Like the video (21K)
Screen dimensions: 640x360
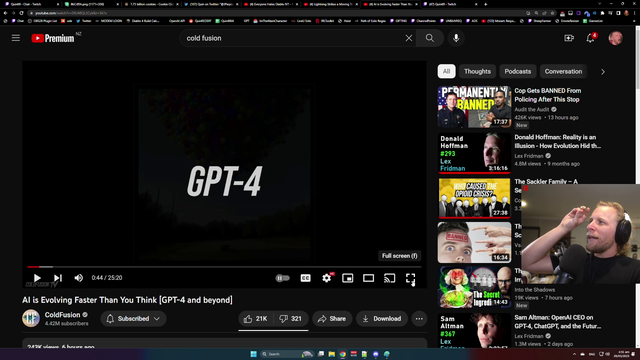coord(256,319)
